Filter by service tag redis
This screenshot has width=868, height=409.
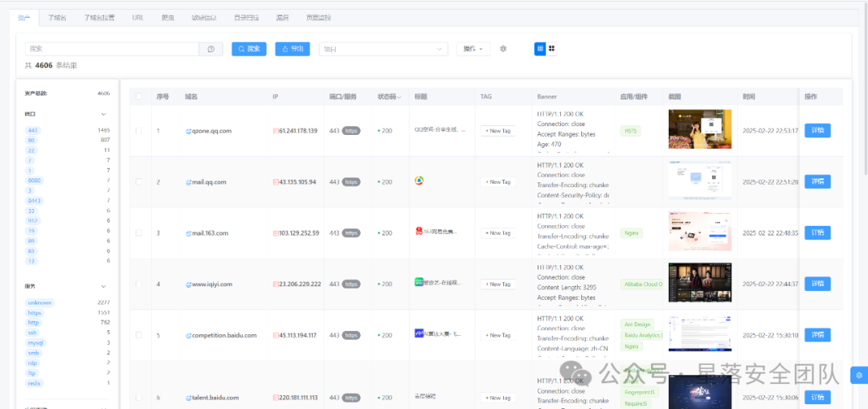pos(35,383)
